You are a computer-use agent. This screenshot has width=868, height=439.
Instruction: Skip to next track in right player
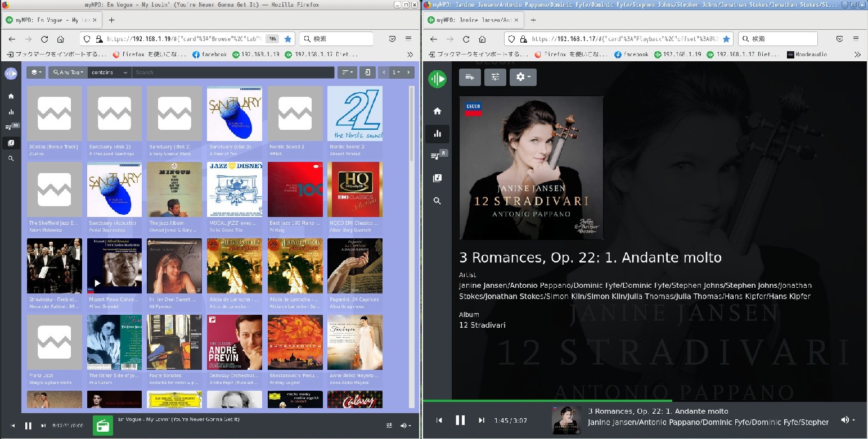[482, 420]
